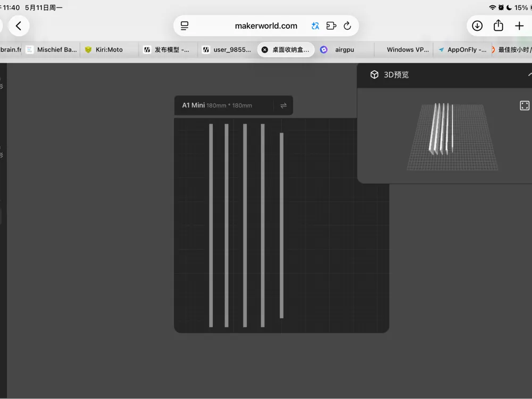Close the 桌面收纳盒 tab

pyautogui.click(x=264, y=49)
